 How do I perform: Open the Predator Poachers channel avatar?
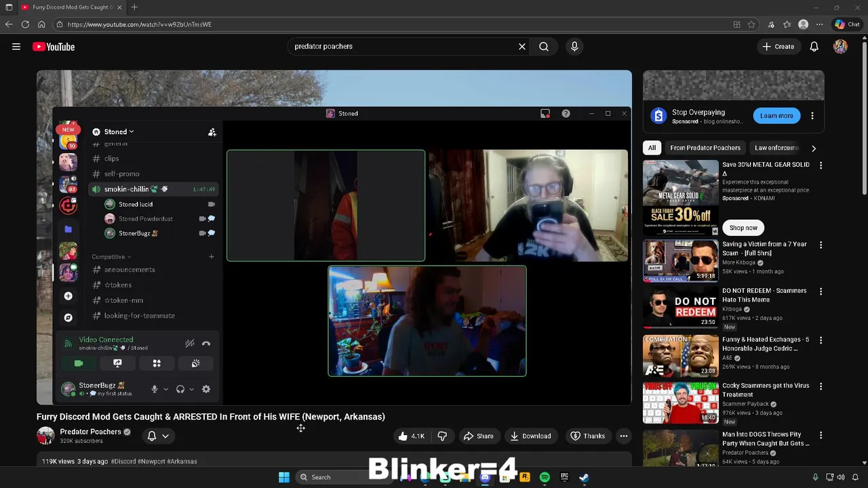[x=45, y=436]
